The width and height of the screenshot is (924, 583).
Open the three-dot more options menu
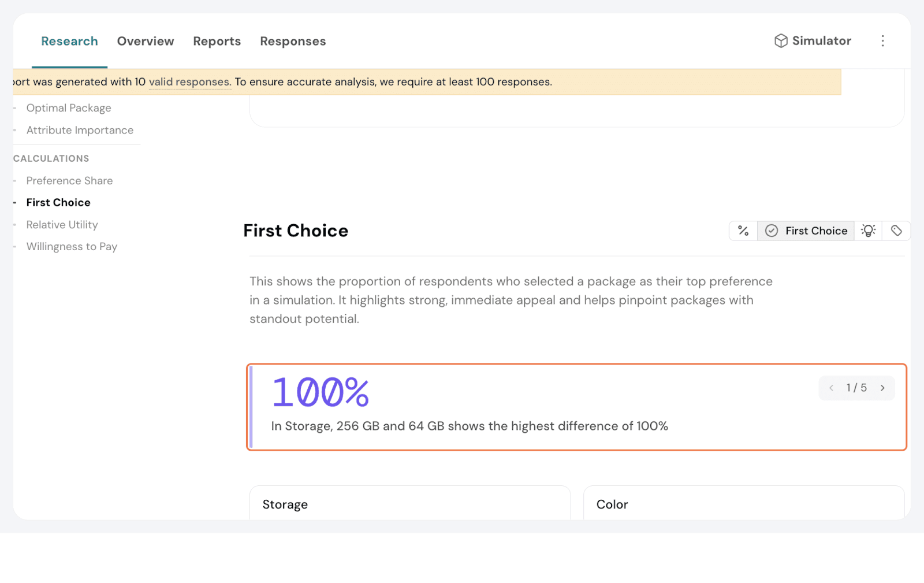[882, 41]
